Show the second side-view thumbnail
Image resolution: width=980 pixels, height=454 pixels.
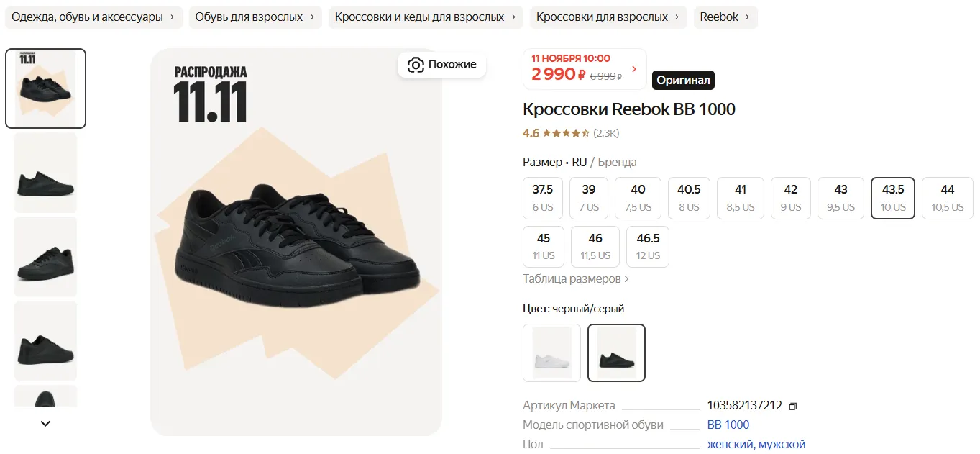(45, 173)
